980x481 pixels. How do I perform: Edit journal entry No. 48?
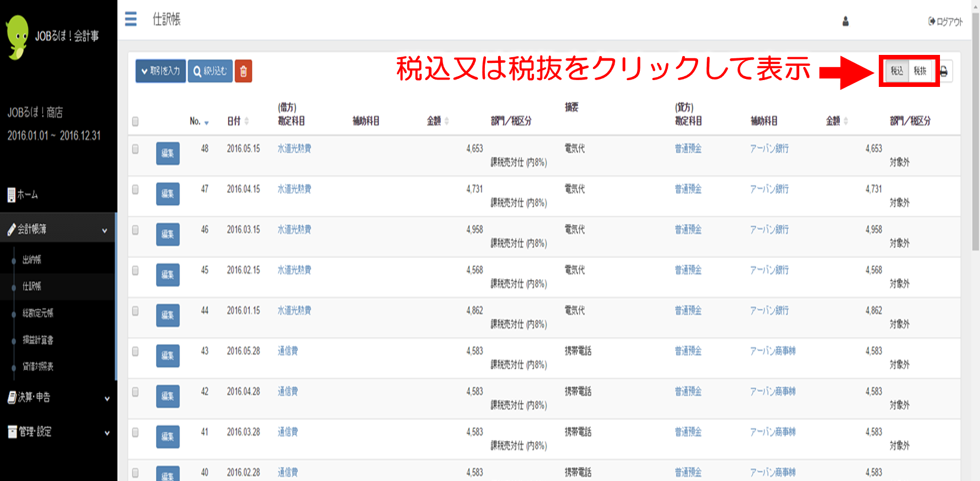[168, 153]
